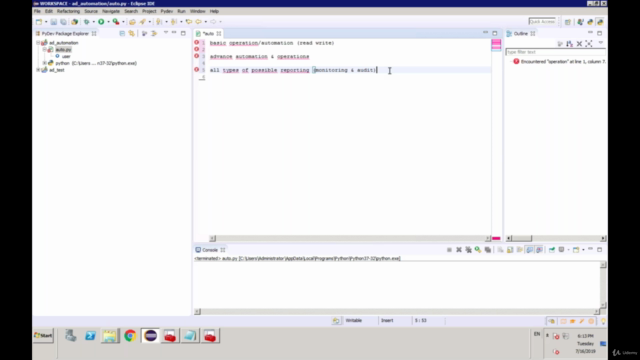Open Package Explorer View Menu triangle

(x=166, y=33)
